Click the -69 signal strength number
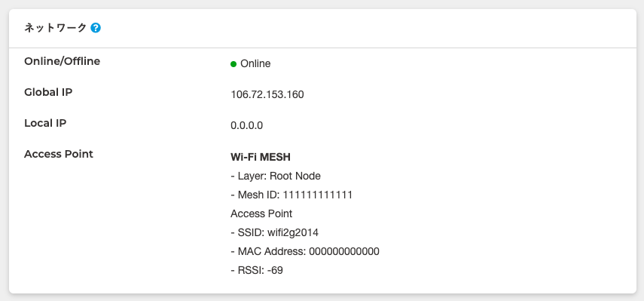 275,270
